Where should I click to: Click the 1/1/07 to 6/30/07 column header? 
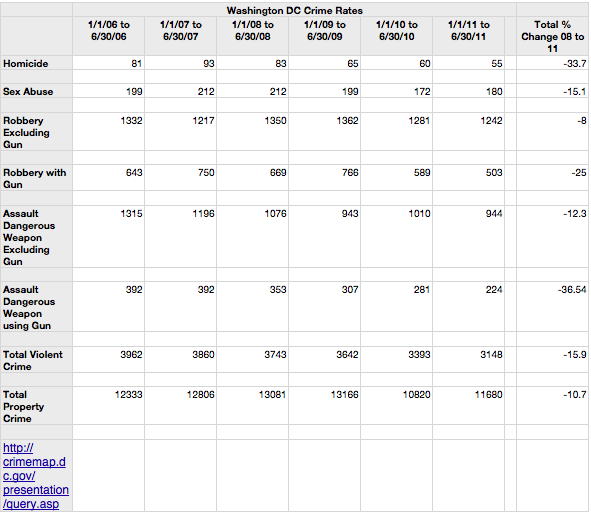[181, 31]
